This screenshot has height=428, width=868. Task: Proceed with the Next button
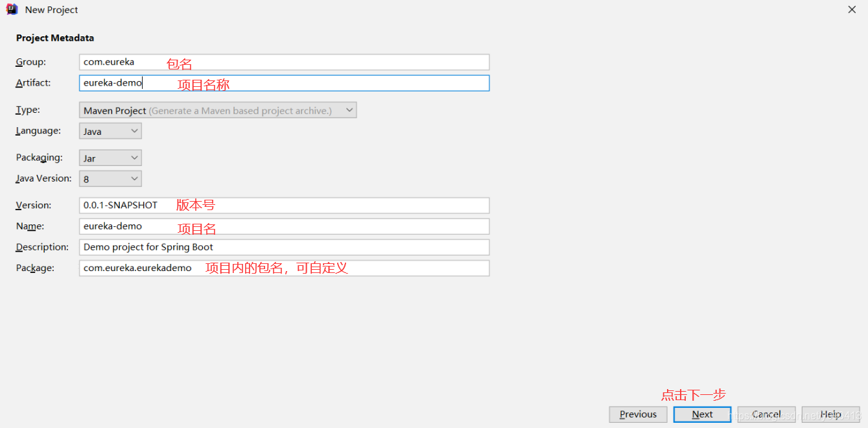702,414
